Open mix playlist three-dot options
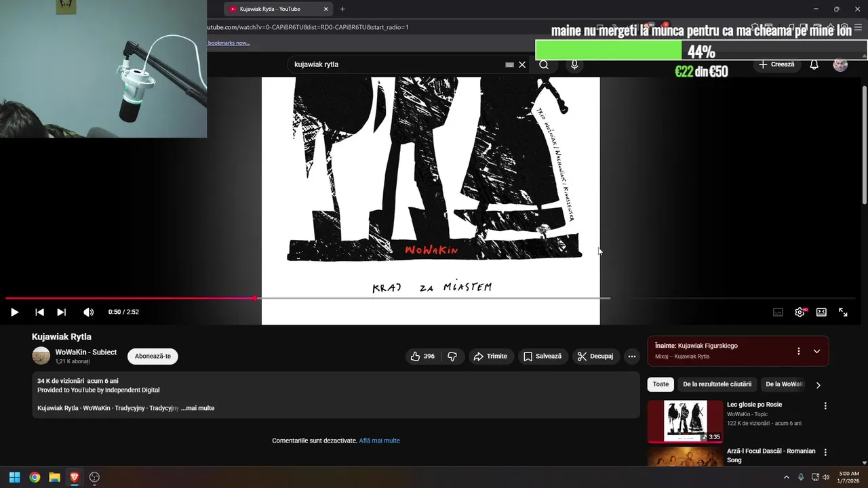 point(798,351)
